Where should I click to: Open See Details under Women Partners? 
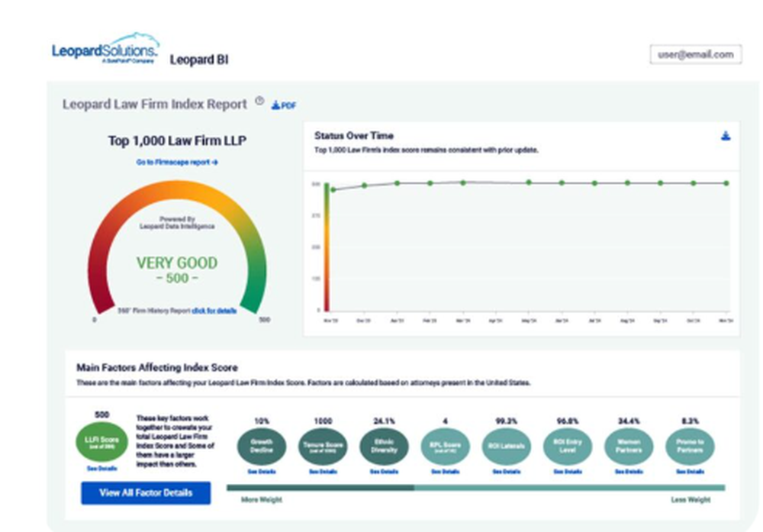(x=629, y=472)
